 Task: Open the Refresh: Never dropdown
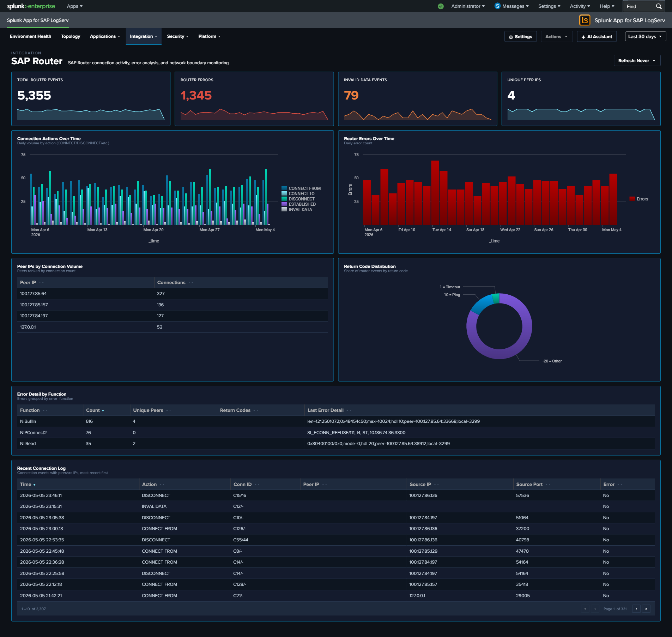(x=637, y=61)
